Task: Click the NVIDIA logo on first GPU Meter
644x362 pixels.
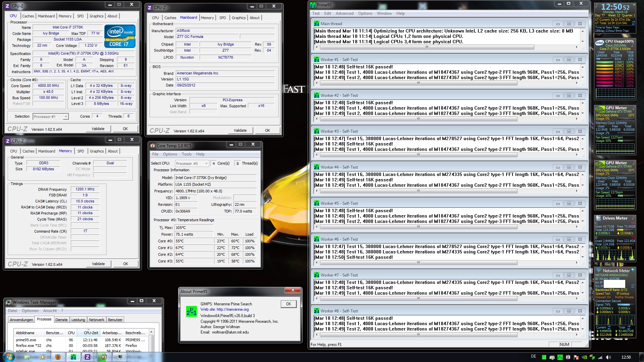Action: coord(600,109)
